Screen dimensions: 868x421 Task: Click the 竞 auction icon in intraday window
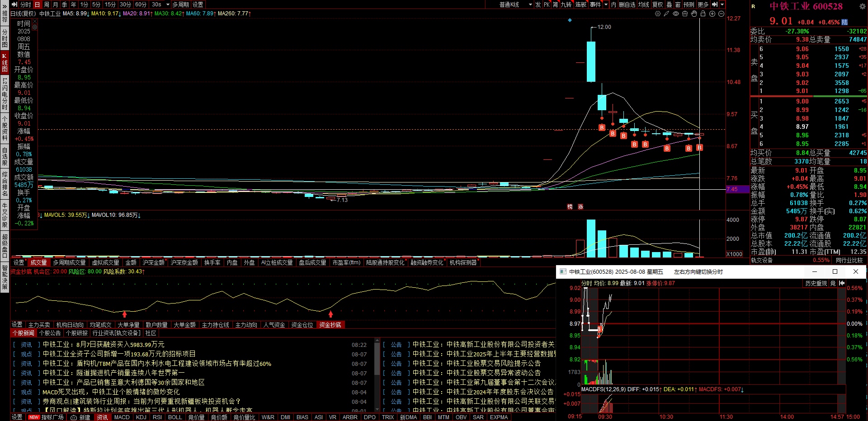coord(833,283)
